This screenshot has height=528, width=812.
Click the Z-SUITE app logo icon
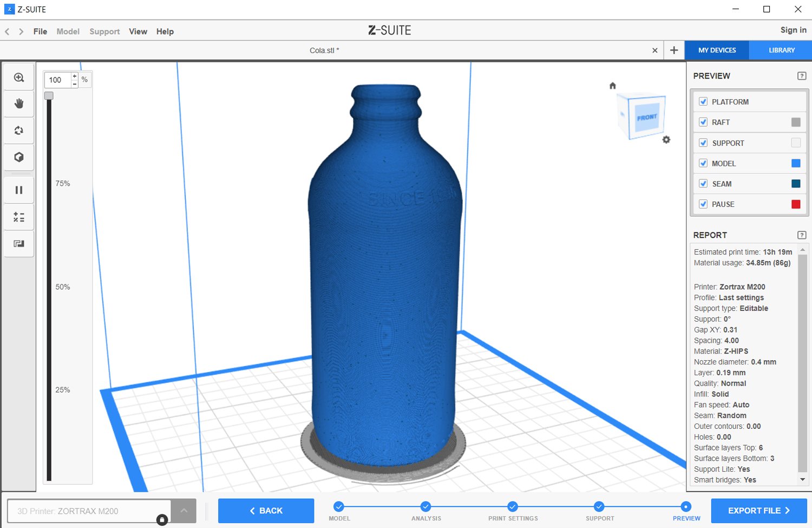[9, 9]
